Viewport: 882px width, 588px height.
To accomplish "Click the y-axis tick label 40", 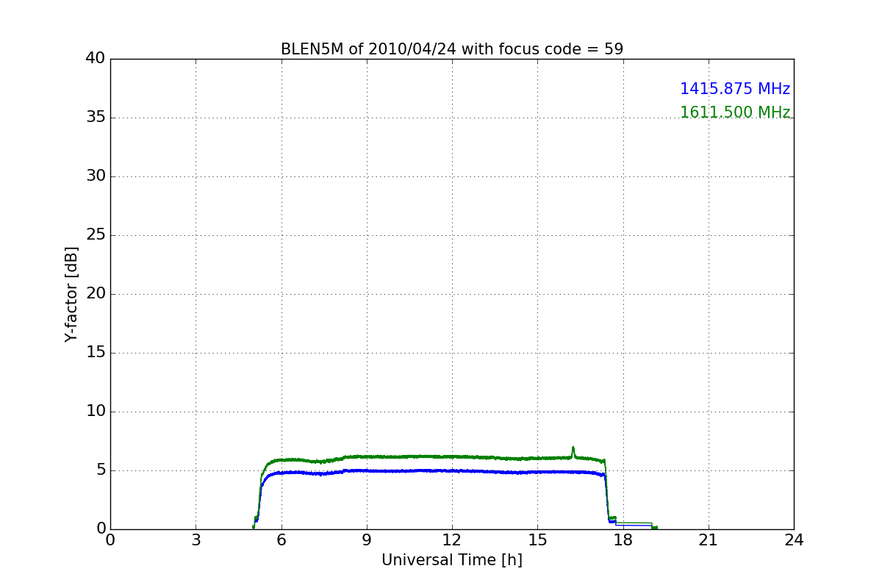I will click(x=96, y=59).
